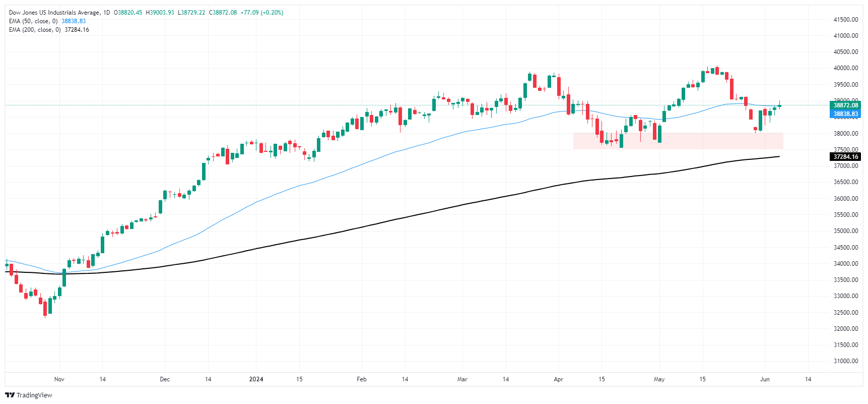The width and height of the screenshot is (868, 404).
Task: Click the blue 38838.83 price axis tag
Action: pos(845,114)
